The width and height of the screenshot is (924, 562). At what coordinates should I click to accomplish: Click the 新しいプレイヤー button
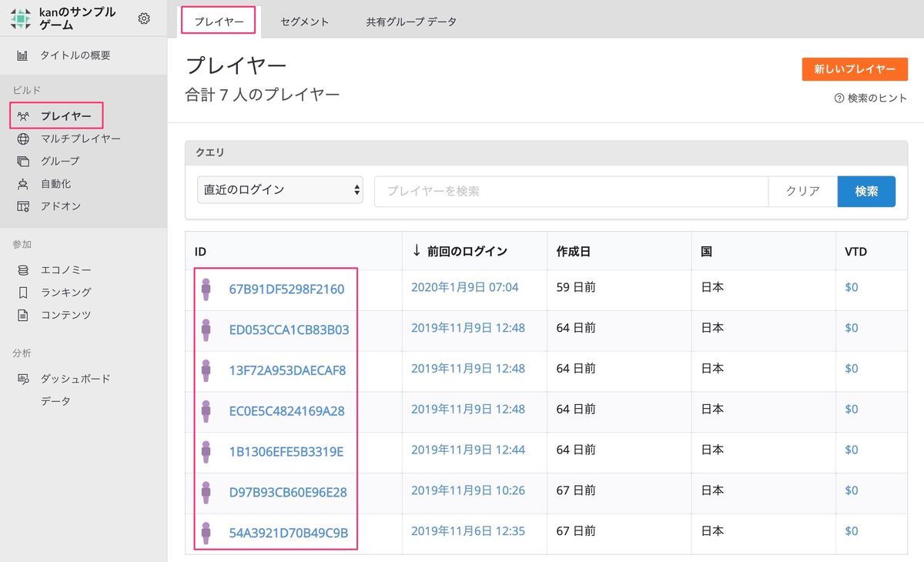853,69
